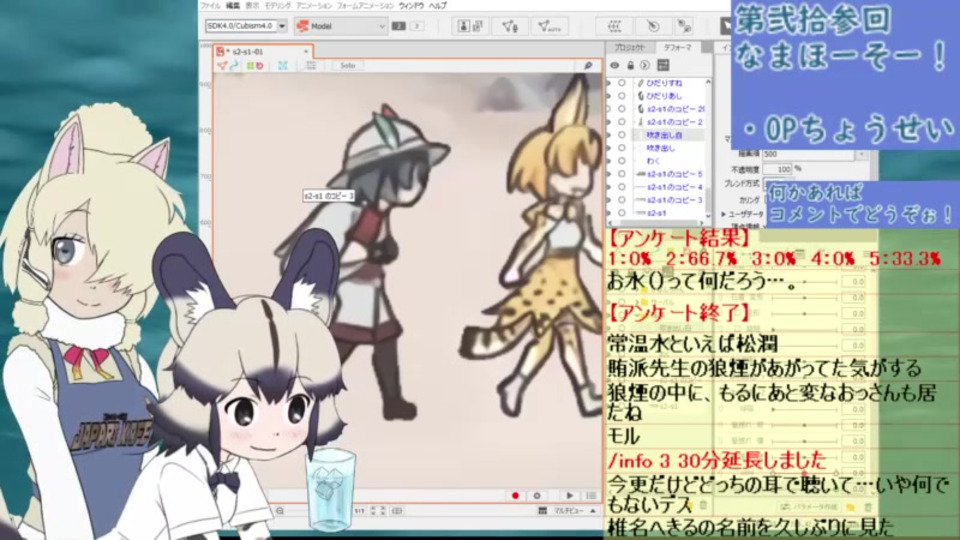Click the draw order field showing 500
The height and width of the screenshot is (540, 960).
coord(808,154)
